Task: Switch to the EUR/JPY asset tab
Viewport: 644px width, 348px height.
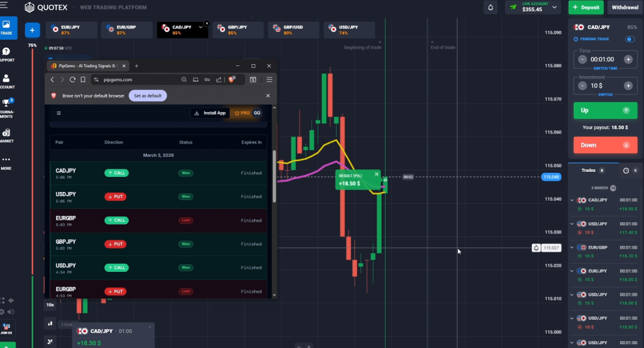Action: point(72,30)
